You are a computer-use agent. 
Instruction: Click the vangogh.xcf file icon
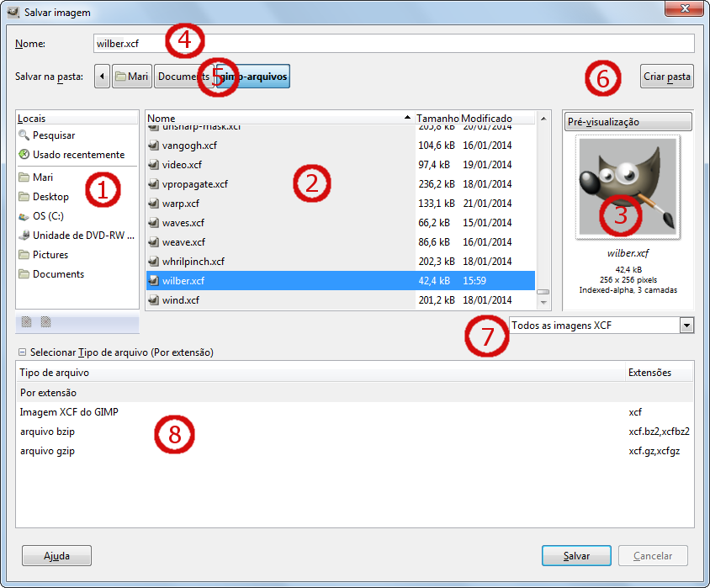[154, 146]
